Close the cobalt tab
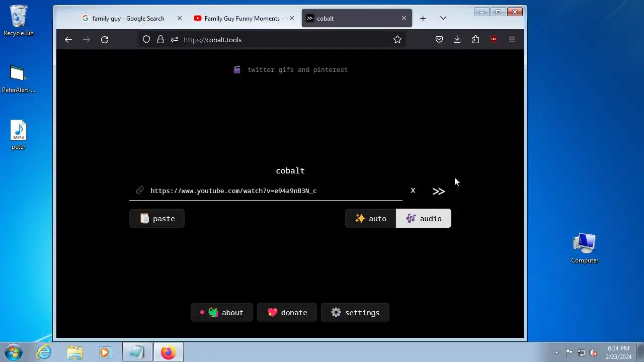This screenshot has width=644, height=362. (404, 19)
